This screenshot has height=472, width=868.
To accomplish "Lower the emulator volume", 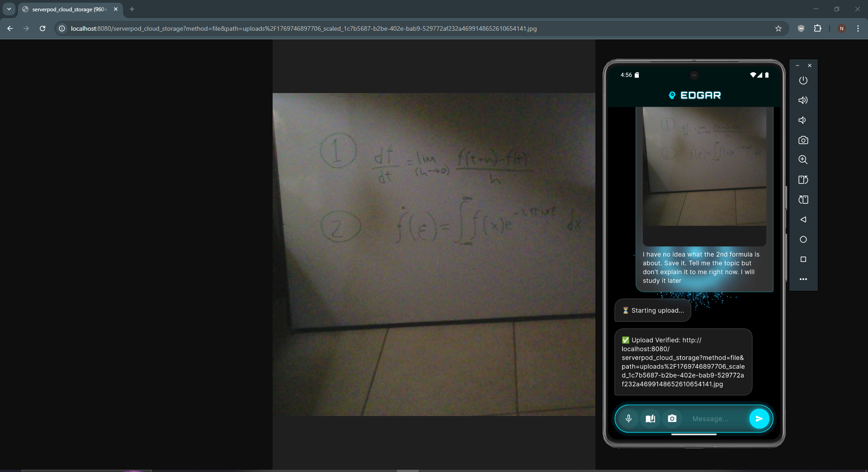I will 803,120.
